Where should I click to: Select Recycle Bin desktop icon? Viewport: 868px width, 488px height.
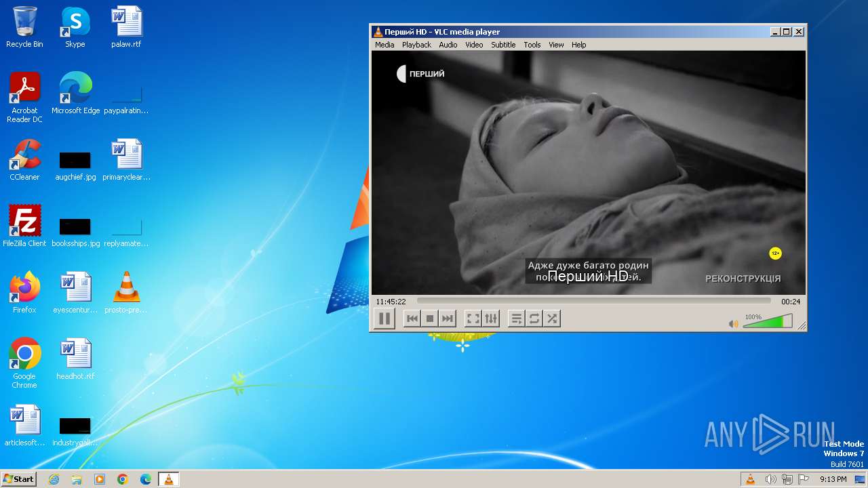point(24,27)
